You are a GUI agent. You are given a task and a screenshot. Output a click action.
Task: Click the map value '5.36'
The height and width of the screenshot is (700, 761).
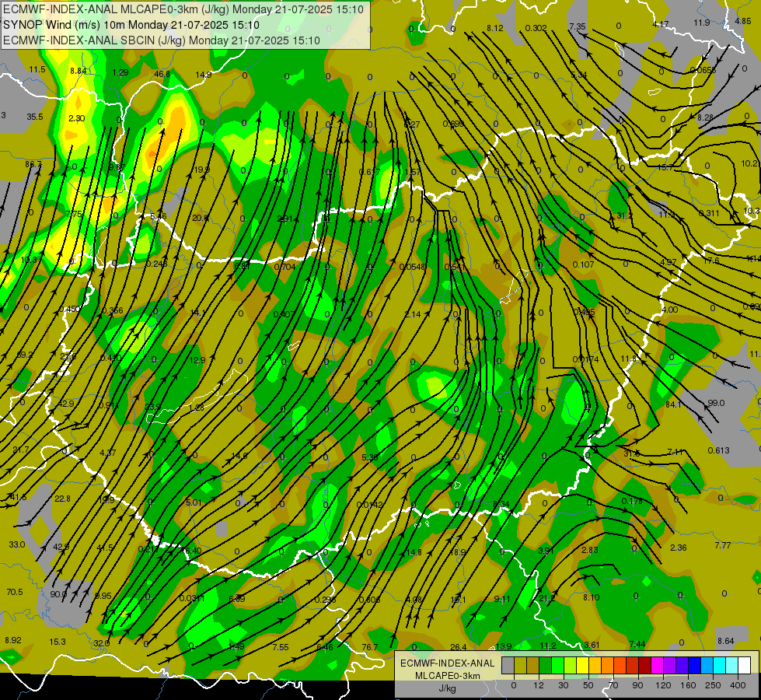coord(370,457)
